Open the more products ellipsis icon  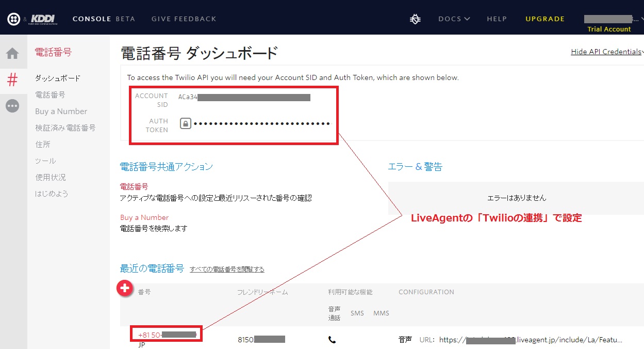click(12, 106)
